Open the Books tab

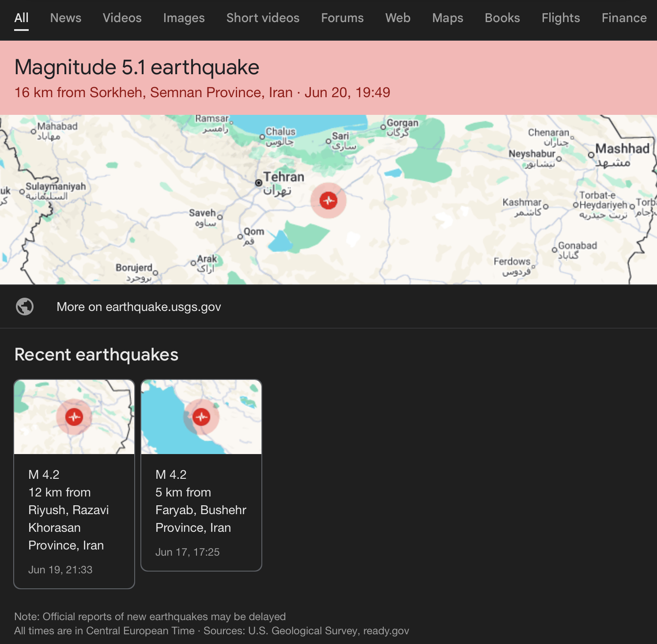point(502,18)
